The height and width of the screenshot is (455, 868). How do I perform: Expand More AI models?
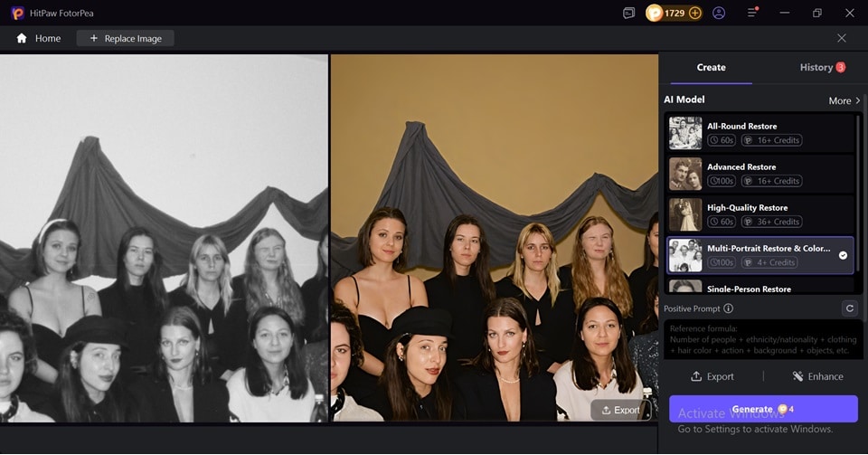point(844,100)
